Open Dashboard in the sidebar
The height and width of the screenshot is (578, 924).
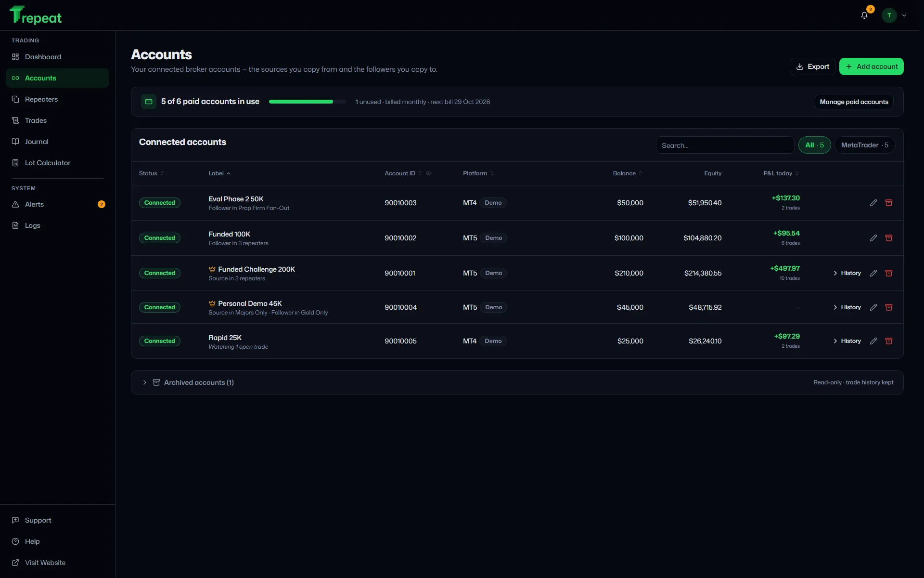point(57,57)
